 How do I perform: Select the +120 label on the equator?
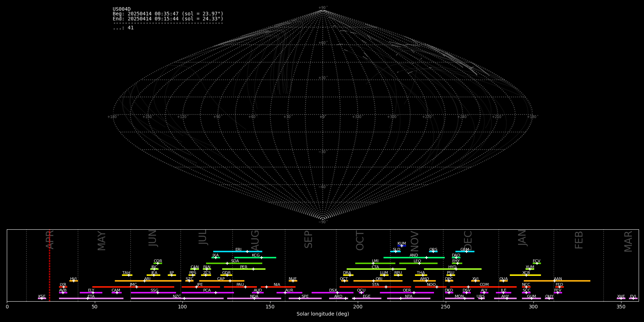click(x=182, y=117)
